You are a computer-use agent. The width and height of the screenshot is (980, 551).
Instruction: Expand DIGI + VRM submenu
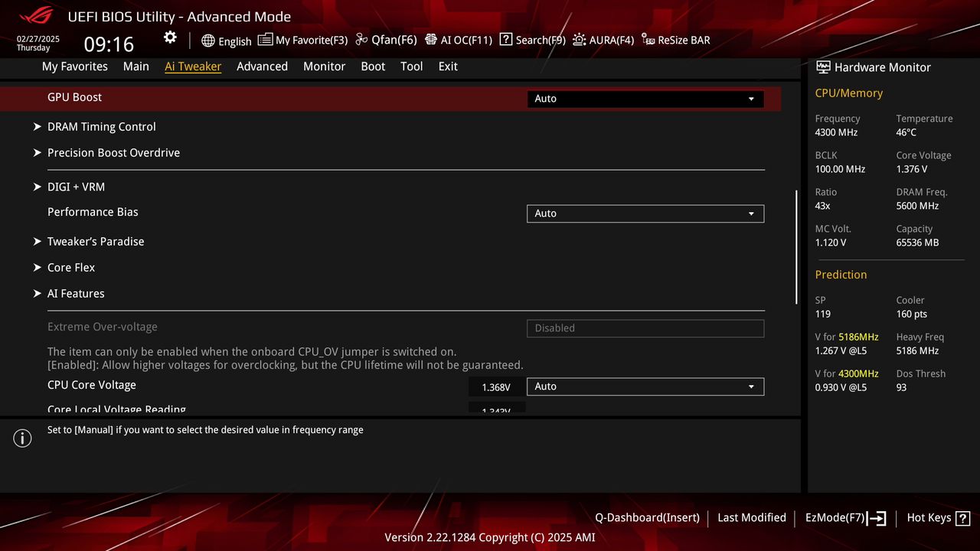tap(69, 187)
